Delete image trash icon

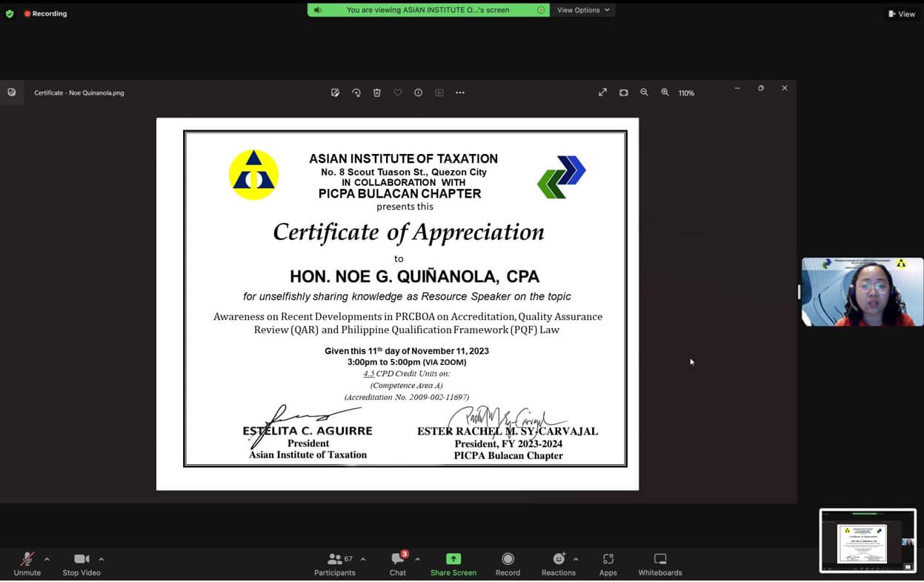377,93
